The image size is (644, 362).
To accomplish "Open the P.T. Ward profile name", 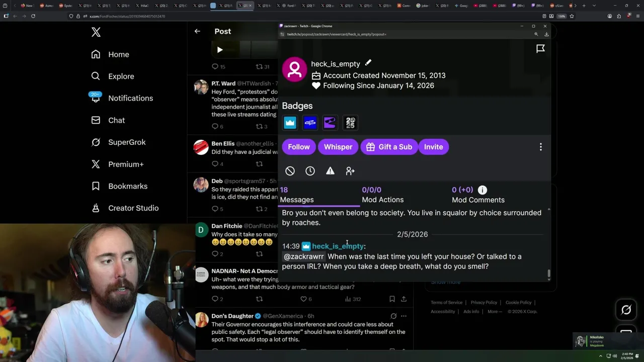I will (223, 83).
